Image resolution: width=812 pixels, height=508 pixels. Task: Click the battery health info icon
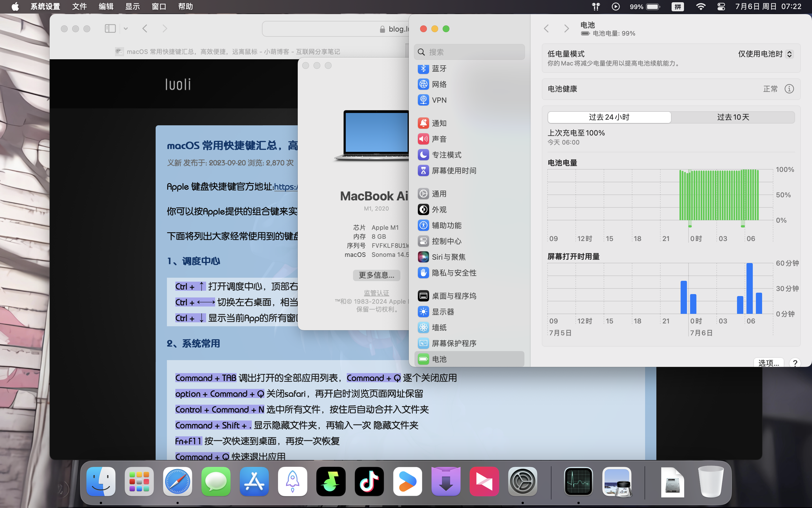[x=789, y=89]
